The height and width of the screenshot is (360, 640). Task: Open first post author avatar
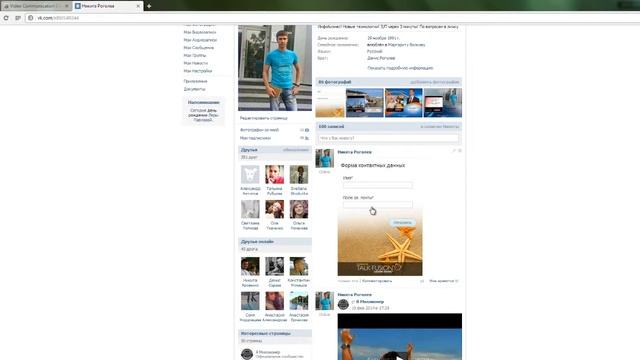tap(324, 159)
